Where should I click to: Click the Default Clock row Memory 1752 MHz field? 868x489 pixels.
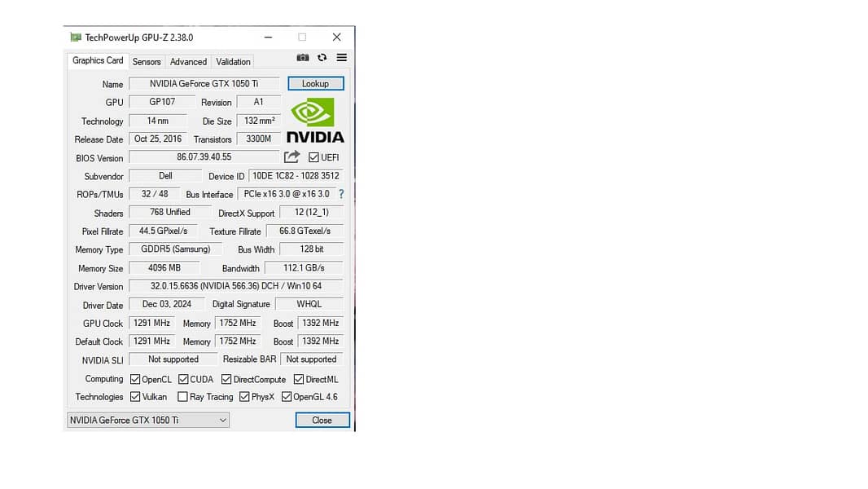pyautogui.click(x=238, y=341)
